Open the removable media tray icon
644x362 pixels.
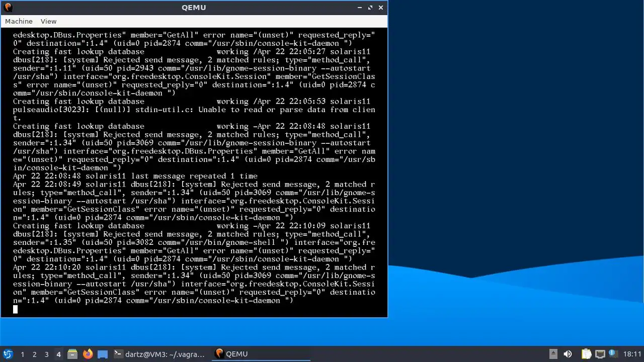point(553,354)
